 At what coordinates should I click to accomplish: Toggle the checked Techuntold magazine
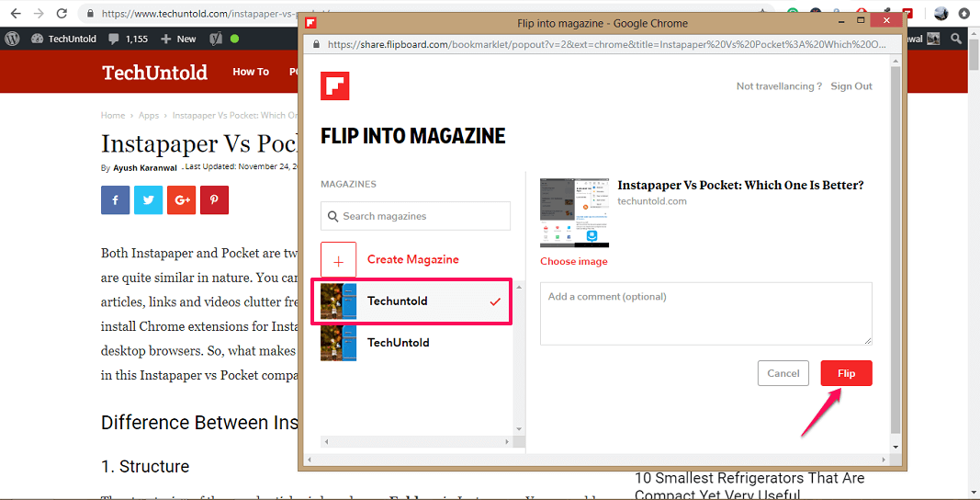411,301
